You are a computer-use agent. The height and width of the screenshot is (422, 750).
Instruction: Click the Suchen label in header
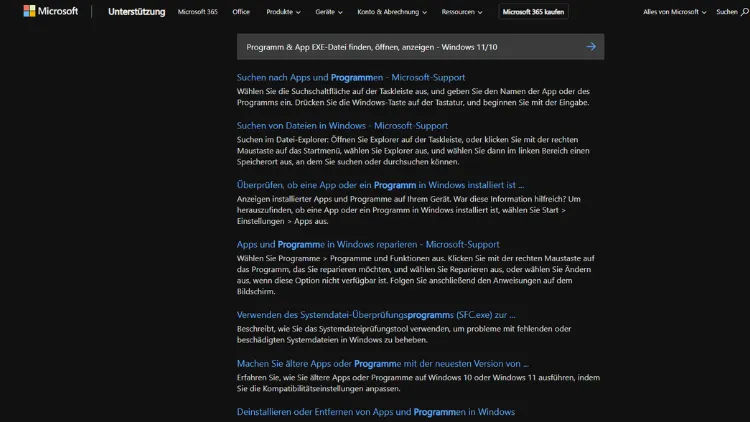click(x=727, y=11)
